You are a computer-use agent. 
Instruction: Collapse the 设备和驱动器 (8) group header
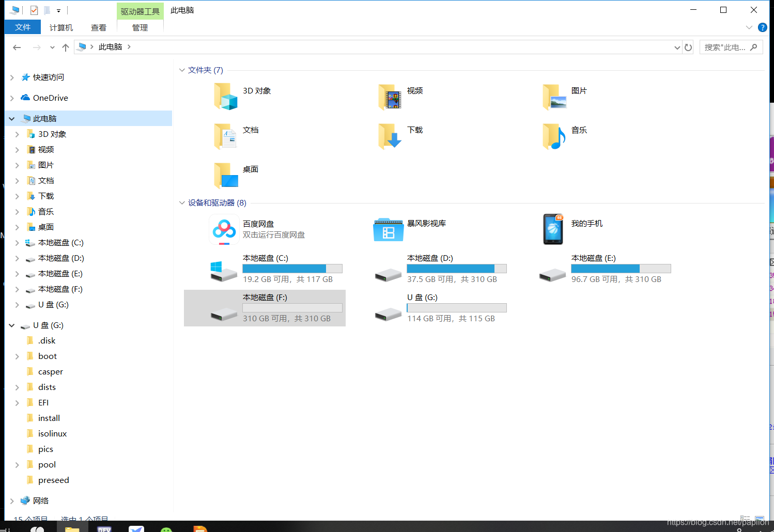(x=182, y=203)
